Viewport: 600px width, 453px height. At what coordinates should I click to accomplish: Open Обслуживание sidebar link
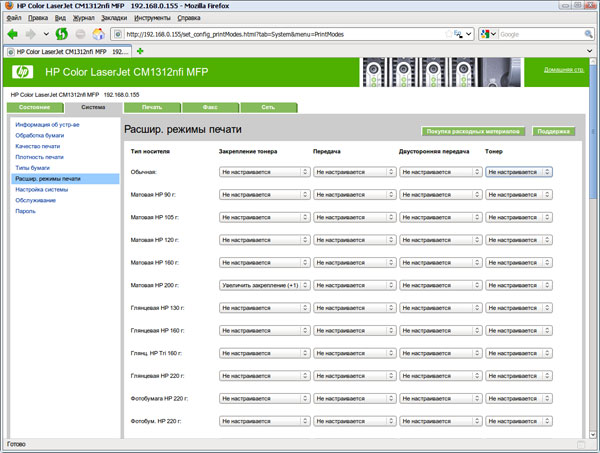pos(36,200)
